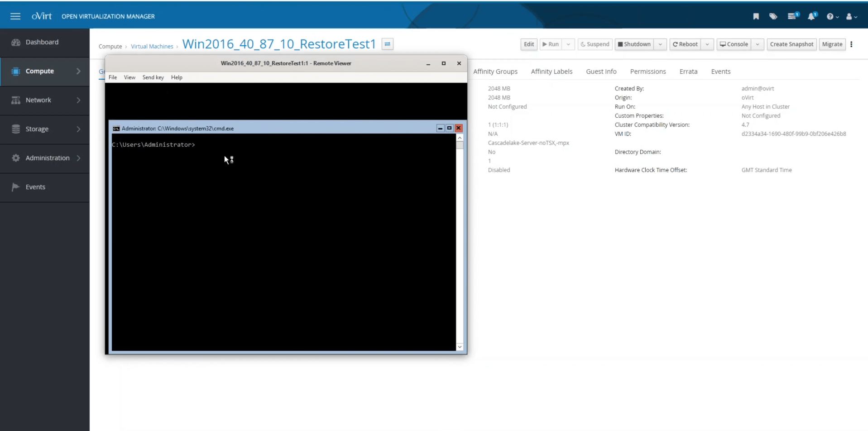Click the Console button

pyautogui.click(x=734, y=44)
